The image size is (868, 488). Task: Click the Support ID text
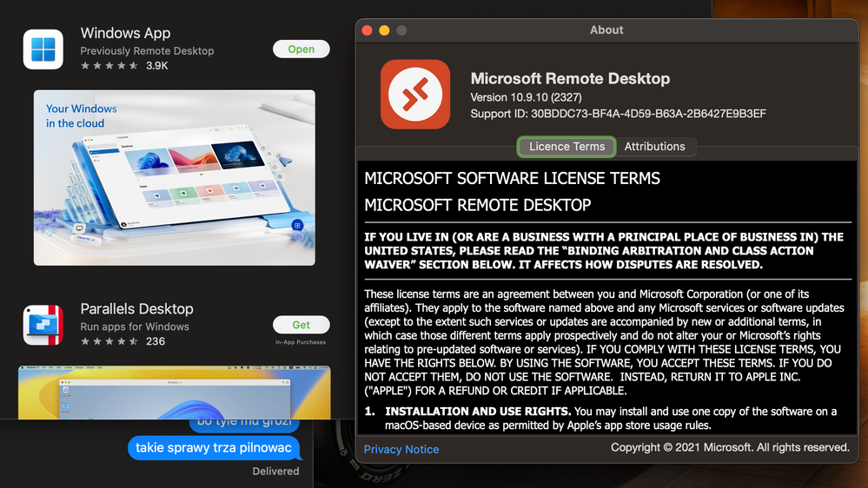[619, 114]
